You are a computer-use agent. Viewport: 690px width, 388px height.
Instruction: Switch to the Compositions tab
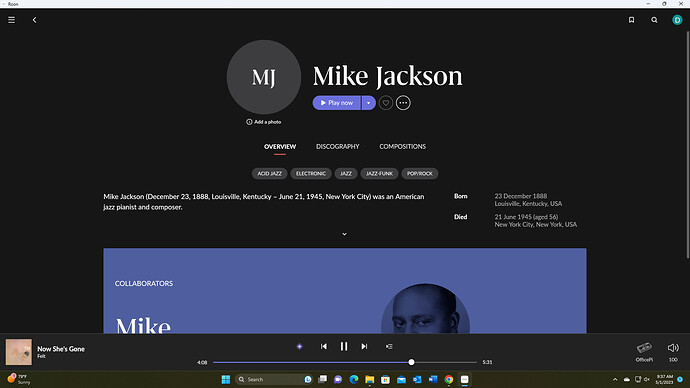(x=403, y=146)
